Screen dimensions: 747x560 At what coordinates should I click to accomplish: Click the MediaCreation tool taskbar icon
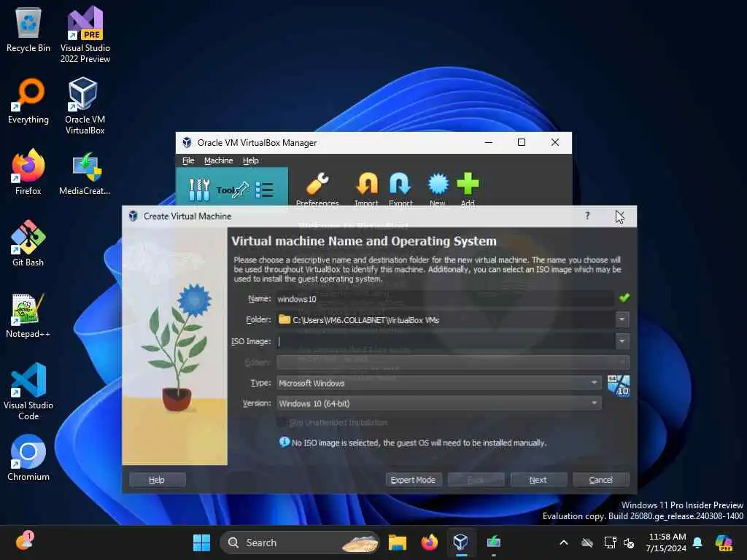pyautogui.click(x=494, y=542)
